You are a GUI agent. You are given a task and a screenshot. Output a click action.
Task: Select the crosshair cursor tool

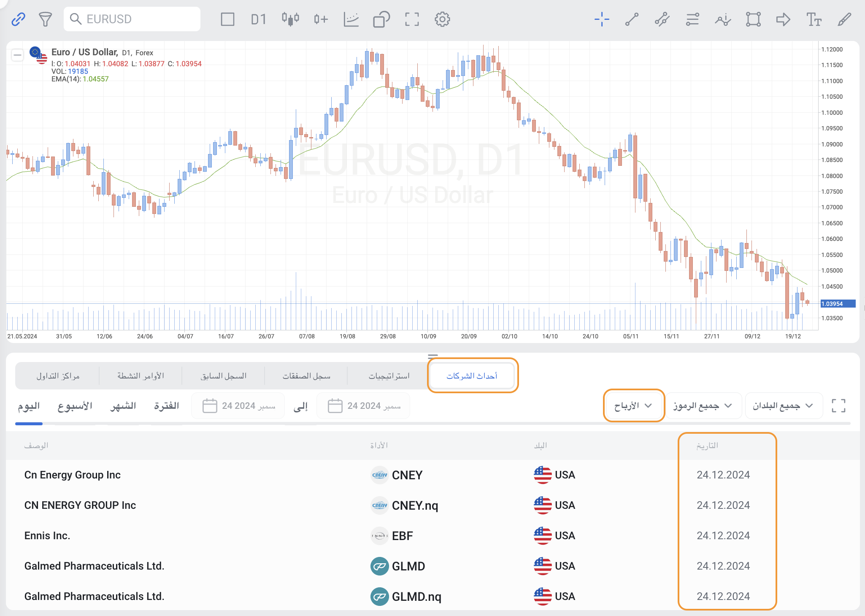point(602,19)
